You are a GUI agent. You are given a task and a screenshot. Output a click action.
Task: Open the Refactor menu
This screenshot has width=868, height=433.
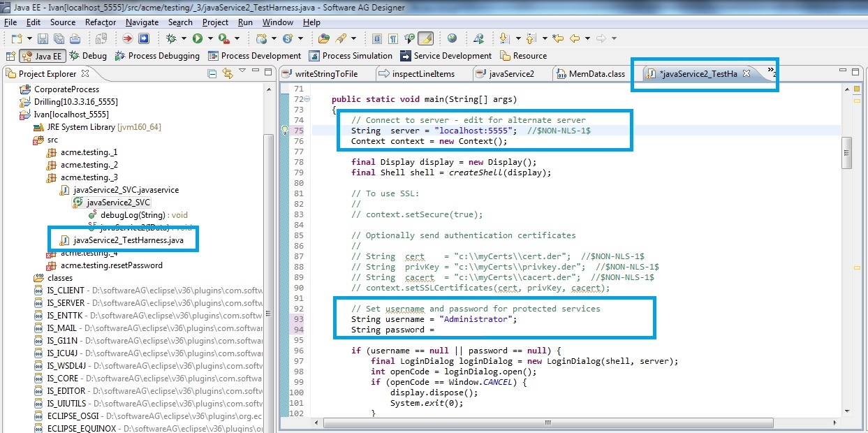coord(101,22)
